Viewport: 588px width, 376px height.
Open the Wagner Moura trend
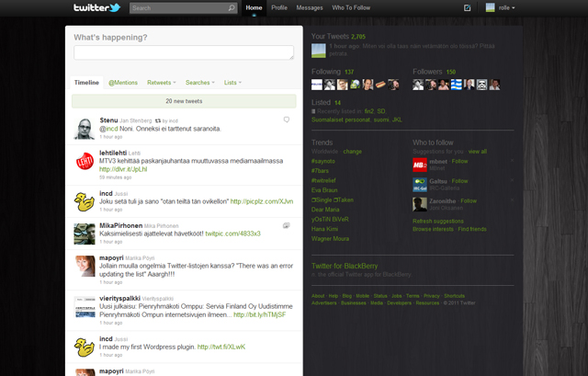coord(330,239)
